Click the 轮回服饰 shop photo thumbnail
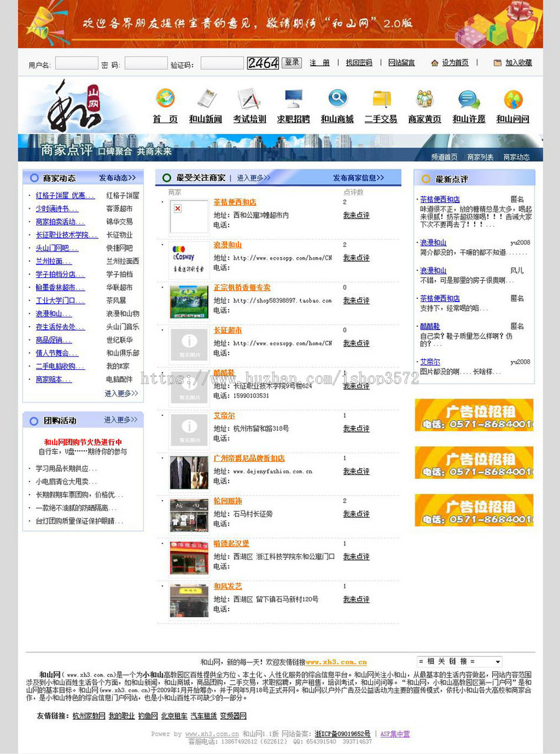The image size is (560, 754). pos(189,515)
